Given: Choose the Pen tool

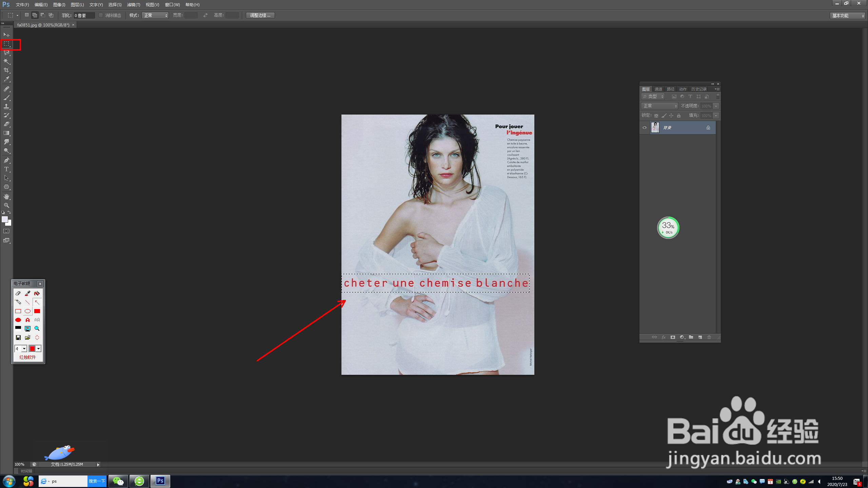Looking at the screenshot, I should [6, 160].
